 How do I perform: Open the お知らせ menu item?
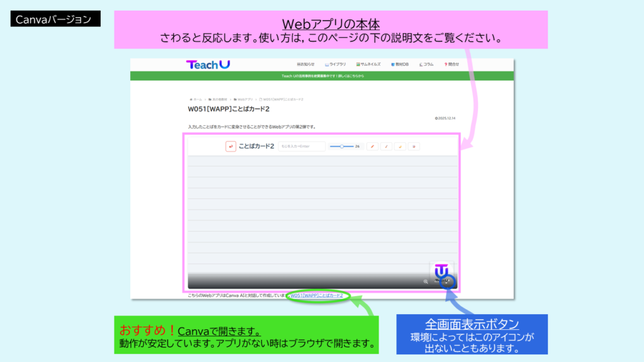pyautogui.click(x=306, y=64)
